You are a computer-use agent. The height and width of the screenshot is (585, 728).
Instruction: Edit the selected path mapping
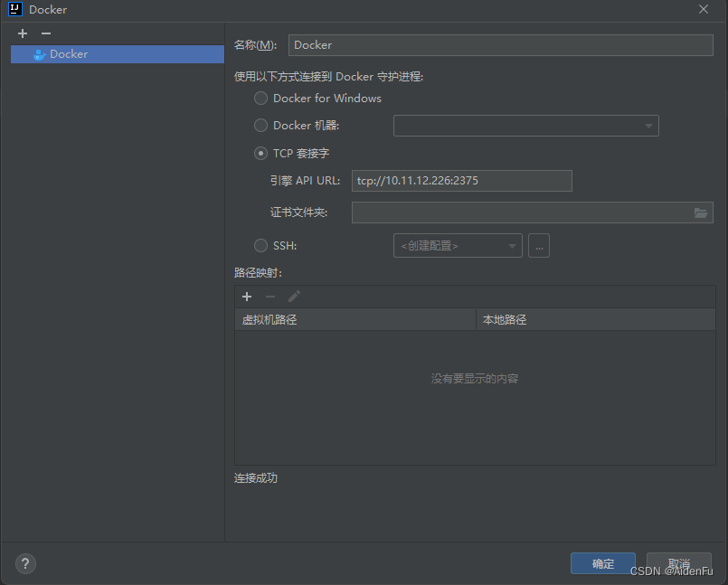tap(294, 297)
